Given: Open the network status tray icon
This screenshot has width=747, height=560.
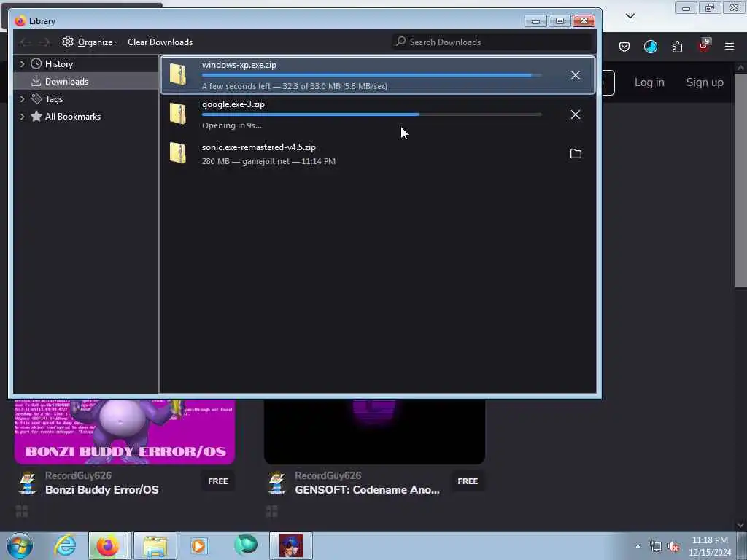Looking at the screenshot, I should pos(656,546).
